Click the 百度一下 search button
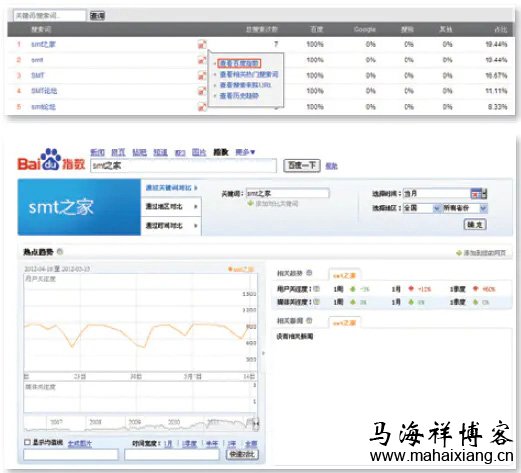The image size is (521, 473). [x=302, y=165]
